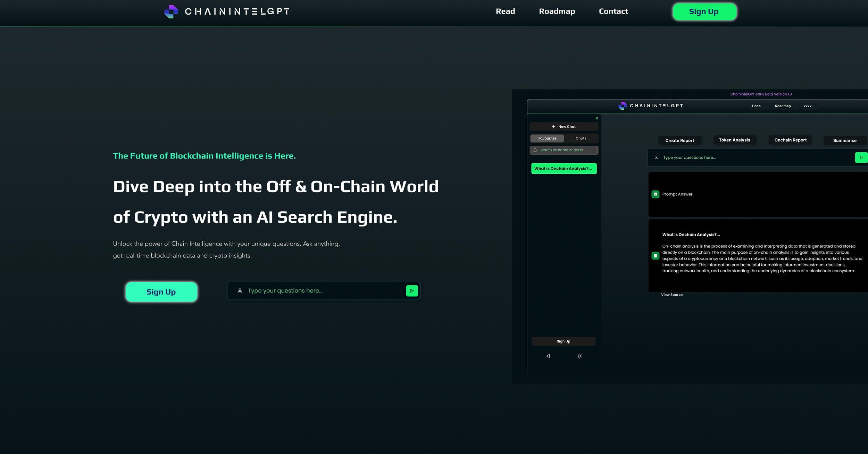Click Token Analysis button
Viewport: 868px width, 454px height.
point(734,140)
